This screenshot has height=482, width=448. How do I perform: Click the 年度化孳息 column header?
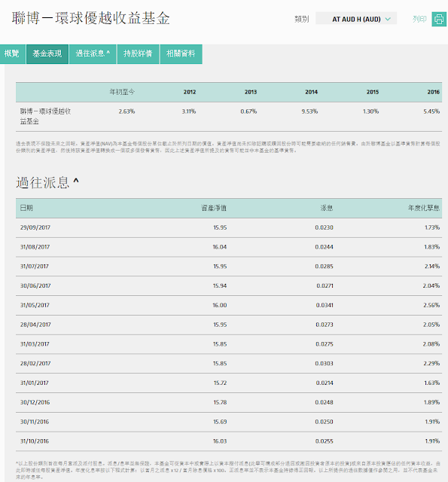pos(424,208)
